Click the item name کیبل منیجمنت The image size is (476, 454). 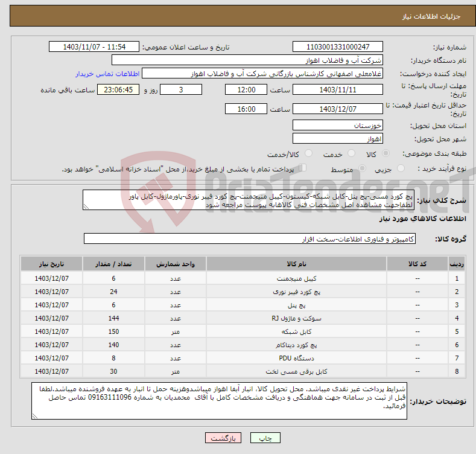296,278
